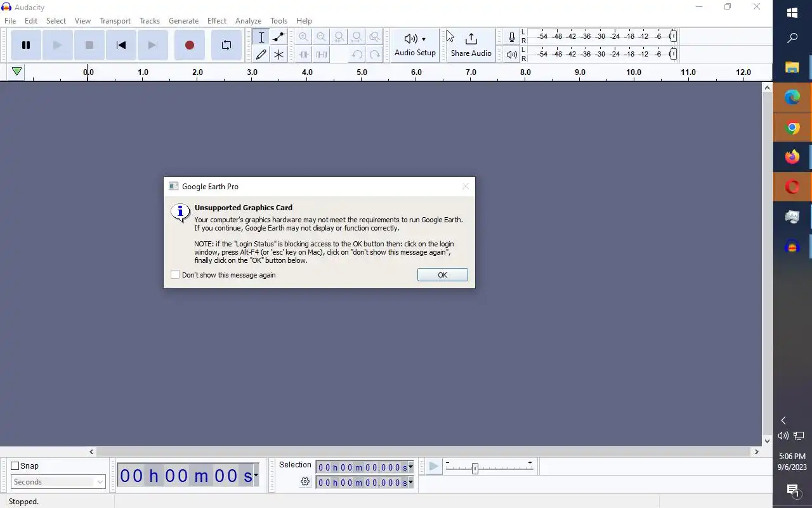
Task: Click the Redo arrow icon
Action: click(x=375, y=55)
